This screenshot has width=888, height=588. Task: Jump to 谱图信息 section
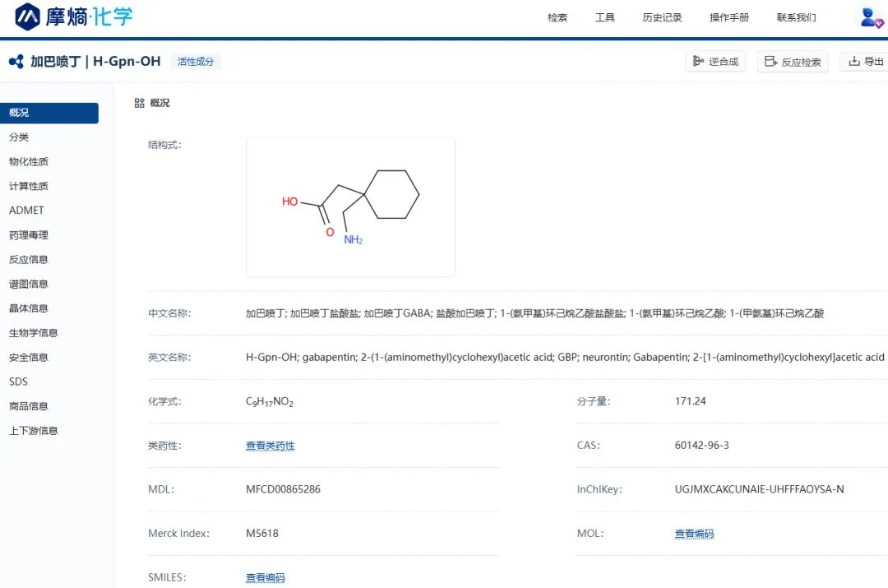pos(29,284)
